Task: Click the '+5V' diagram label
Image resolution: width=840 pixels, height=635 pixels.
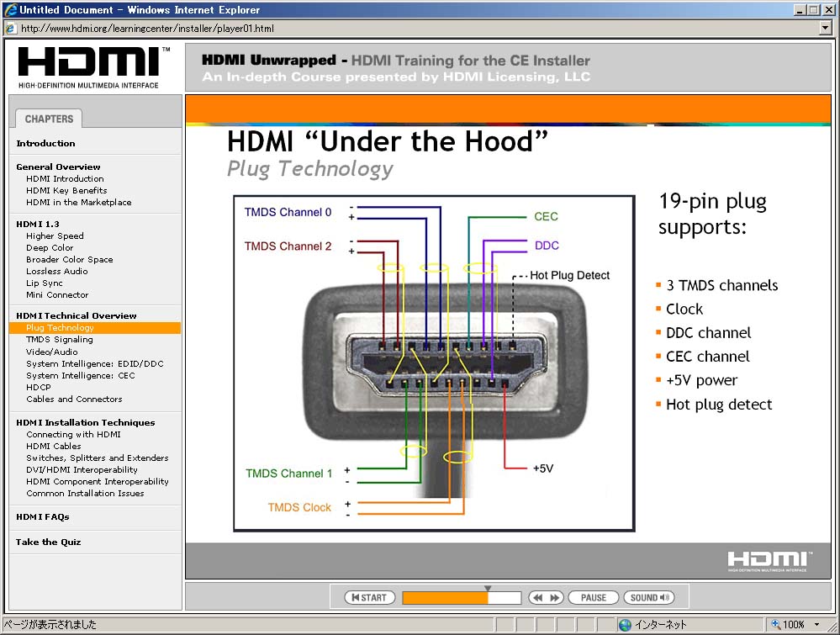Action: pyautogui.click(x=542, y=468)
